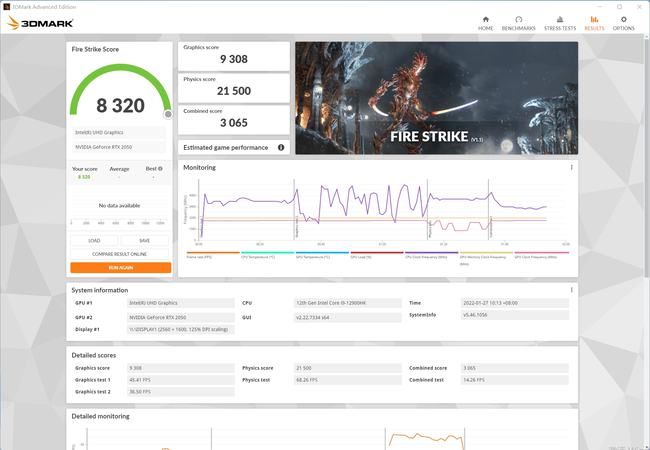The width and height of the screenshot is (650, 450).
Task: Click the Physics score 21 500 card
Action: click(x=234, y=88)
